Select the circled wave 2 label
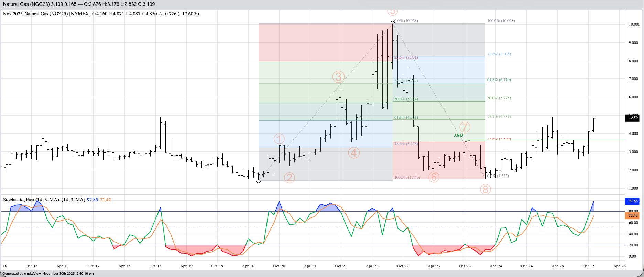The width and height of the screenshot is (644, 277). coord(289,178)
